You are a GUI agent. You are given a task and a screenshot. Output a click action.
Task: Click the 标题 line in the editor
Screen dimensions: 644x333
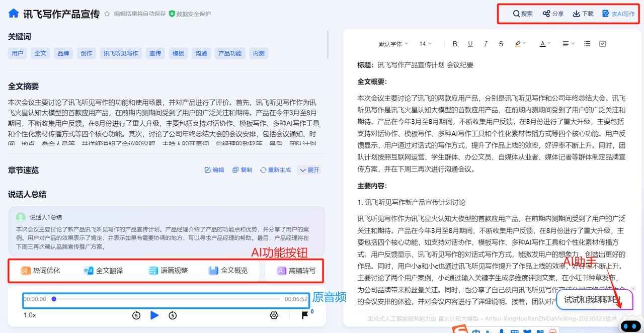coord(416,65)
